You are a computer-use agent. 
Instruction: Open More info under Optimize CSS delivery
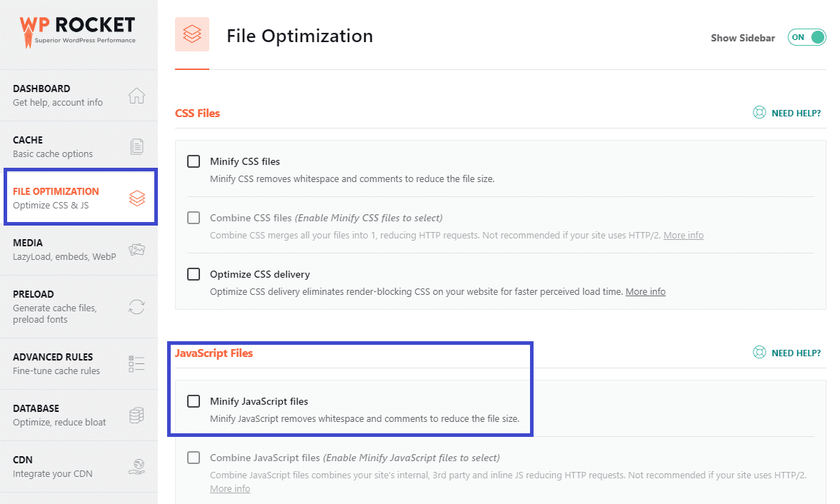tap(645, 291)
